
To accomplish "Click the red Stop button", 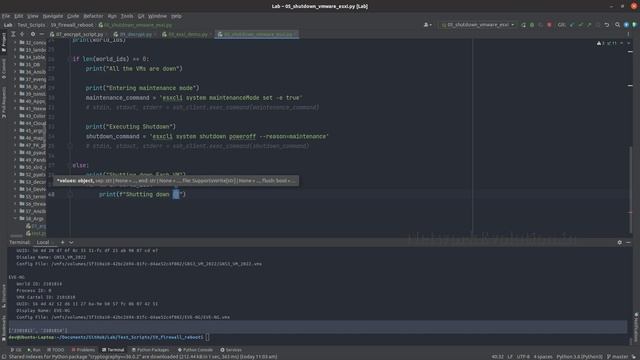I will (x=549, y=25).
